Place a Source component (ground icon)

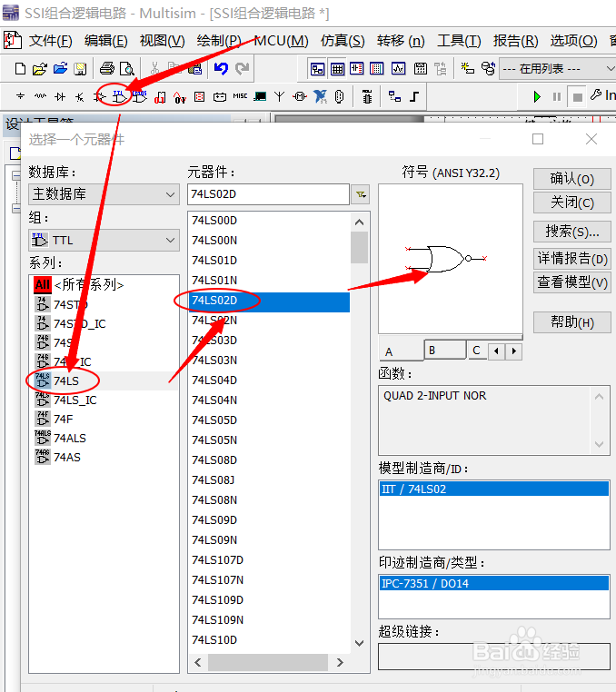tap(20, 96)
